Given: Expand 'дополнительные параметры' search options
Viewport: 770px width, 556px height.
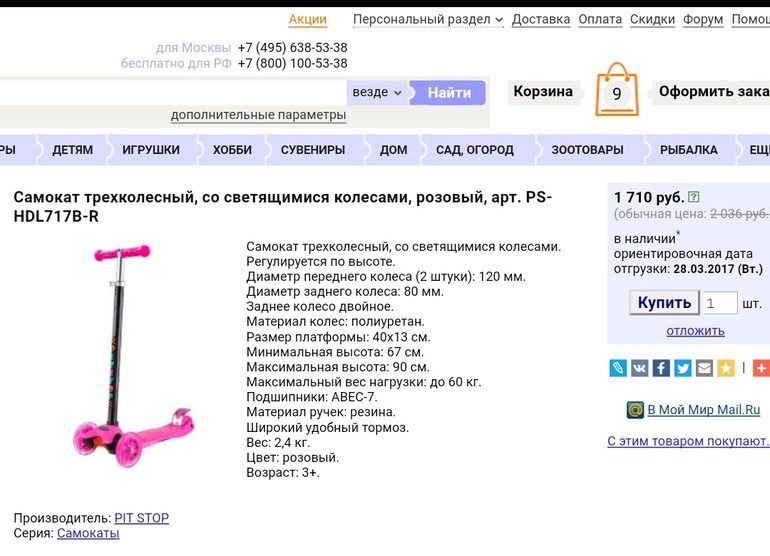Looking at the screenshot, I should pos(258,115).
